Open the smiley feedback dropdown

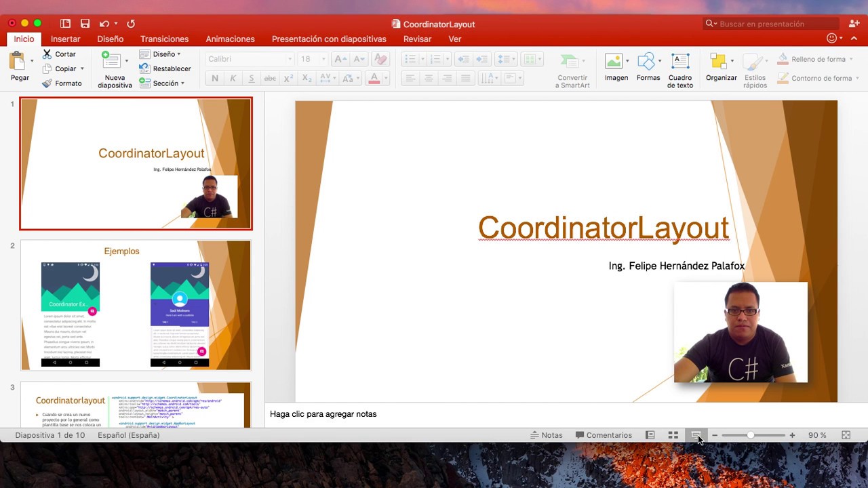click(x=835, y=39)
